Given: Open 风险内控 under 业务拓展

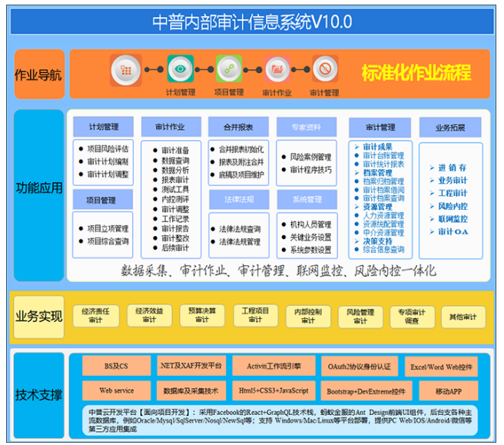Looking at the screenshot, I should [453, 206].
